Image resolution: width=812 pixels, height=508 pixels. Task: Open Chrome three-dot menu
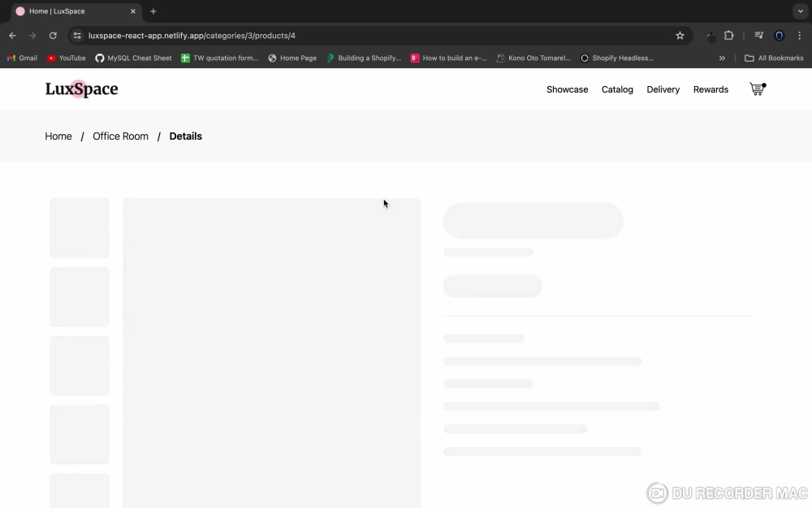[x=800, y=36]
